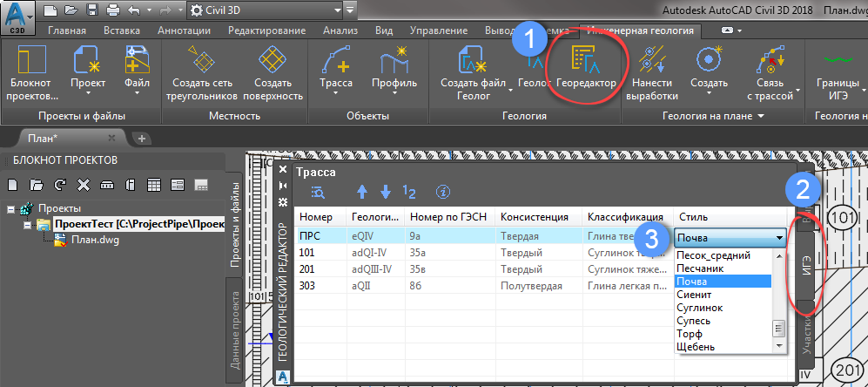Open the Аннотации ribbon tab
Screen dimensions: 868x387
pyautogui.click(x=184, y=31)
